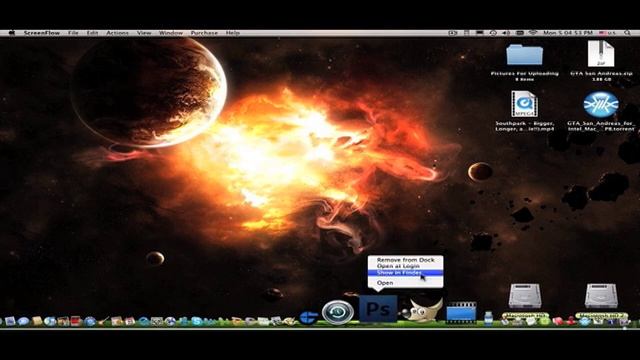Open the U.S. input source flag menu
640x360 pixels.
click(x=607, y=33)
